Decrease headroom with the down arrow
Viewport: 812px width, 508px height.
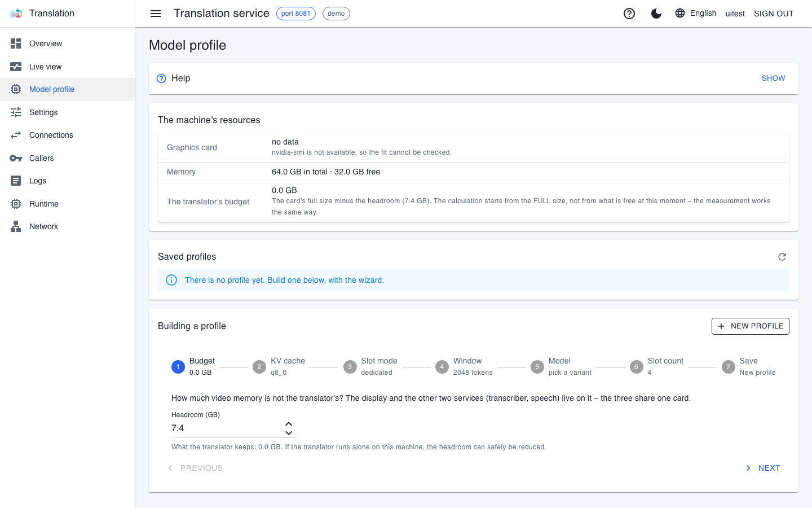pyautogui.click(x=289, y=433)
